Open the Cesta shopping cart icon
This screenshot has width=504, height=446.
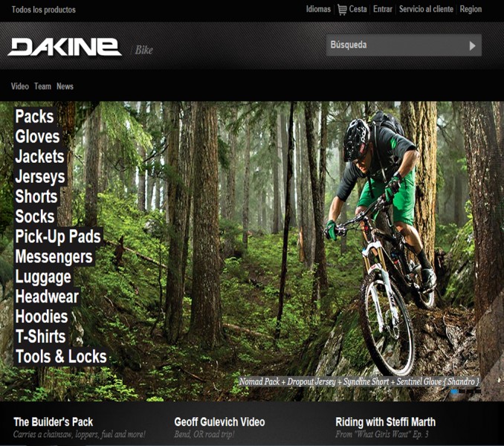pos(342,10)
